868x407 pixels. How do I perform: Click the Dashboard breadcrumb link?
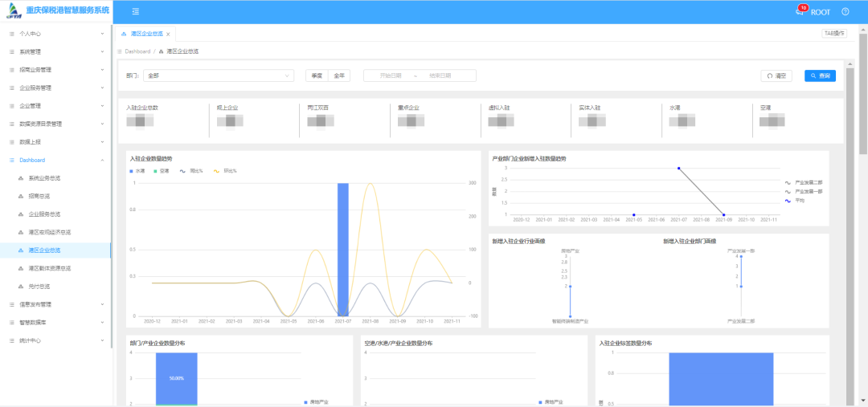(x=137, y=51)
